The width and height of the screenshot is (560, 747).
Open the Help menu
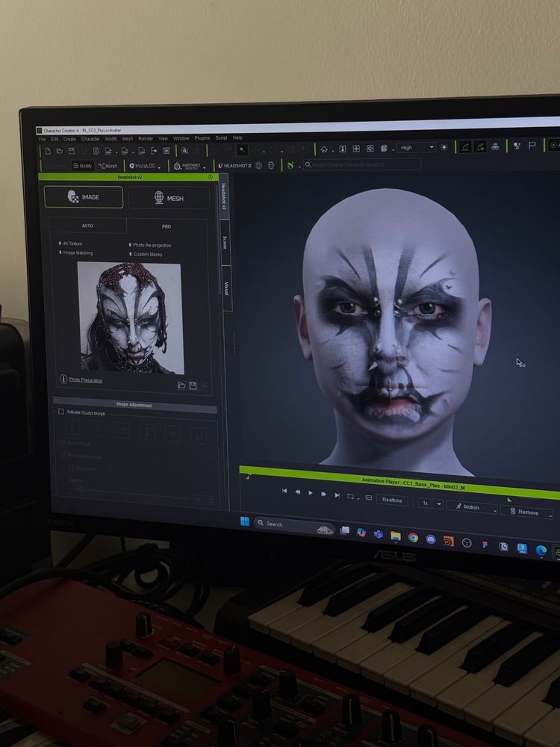[x=237, y=137]
